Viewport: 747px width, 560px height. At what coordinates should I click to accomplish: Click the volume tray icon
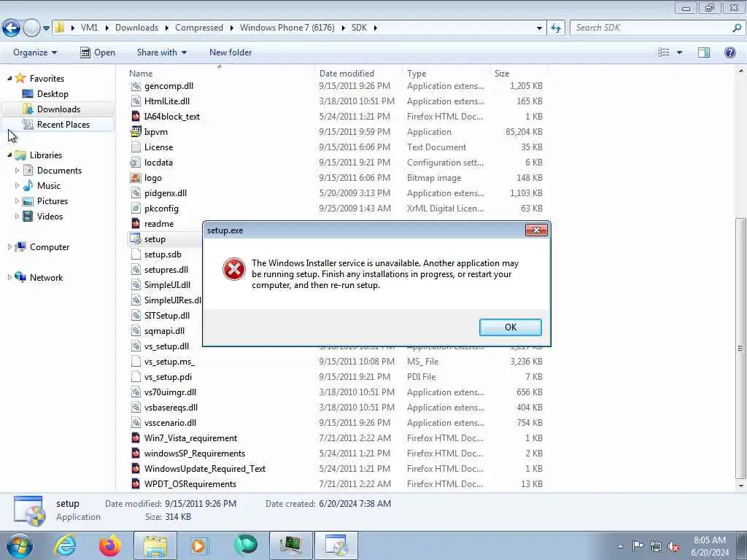click(x=673, y=547)
